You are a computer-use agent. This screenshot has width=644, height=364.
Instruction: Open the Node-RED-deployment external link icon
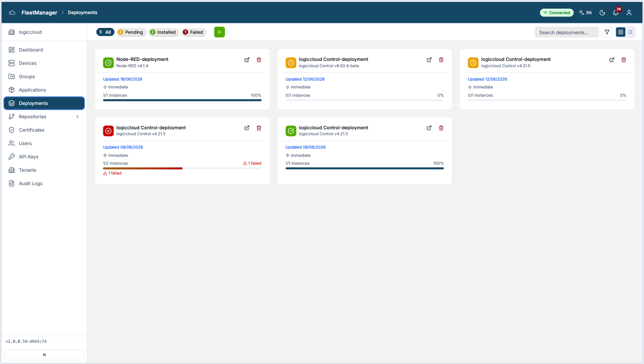[x=247, y=60]
